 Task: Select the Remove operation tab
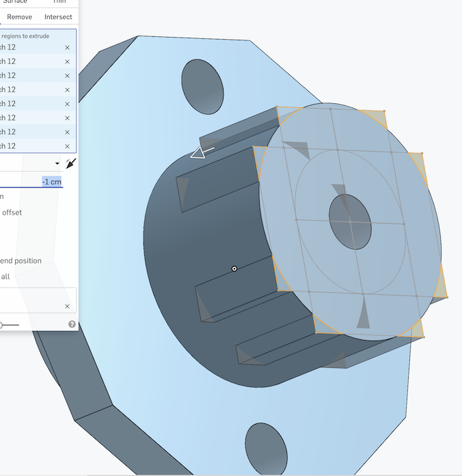[18, 16]
